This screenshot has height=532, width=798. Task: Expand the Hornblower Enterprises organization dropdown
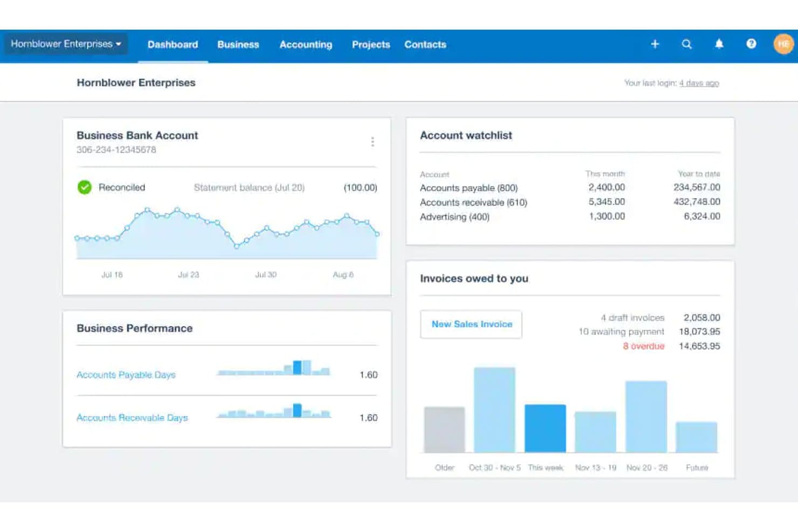coord(66,44)
